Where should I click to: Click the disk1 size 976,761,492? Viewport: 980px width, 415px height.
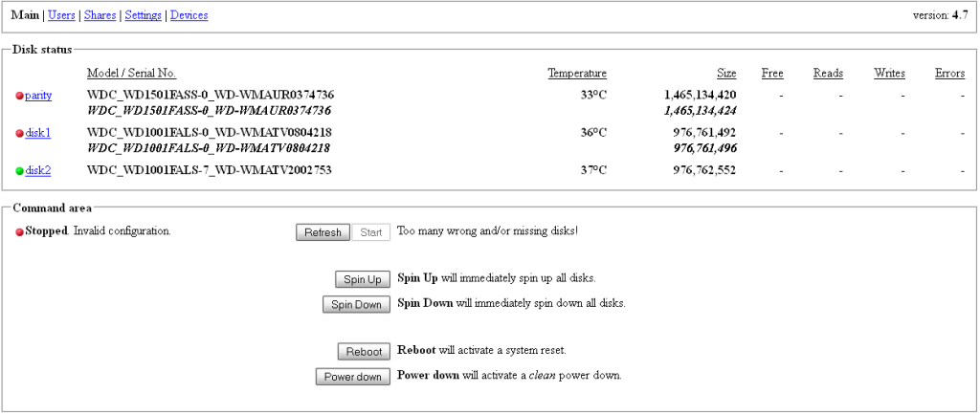click(x=704, y=133)
